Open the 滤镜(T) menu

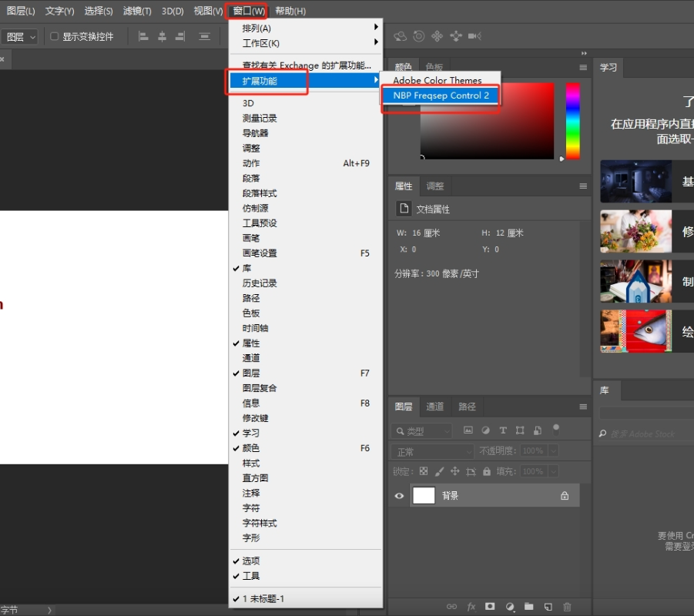tap(137, 11)
